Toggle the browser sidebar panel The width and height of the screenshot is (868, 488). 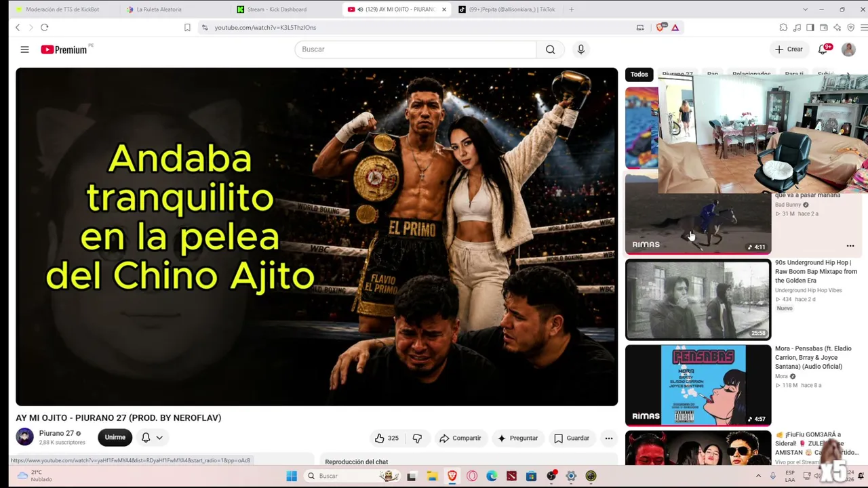pos(810,27)
